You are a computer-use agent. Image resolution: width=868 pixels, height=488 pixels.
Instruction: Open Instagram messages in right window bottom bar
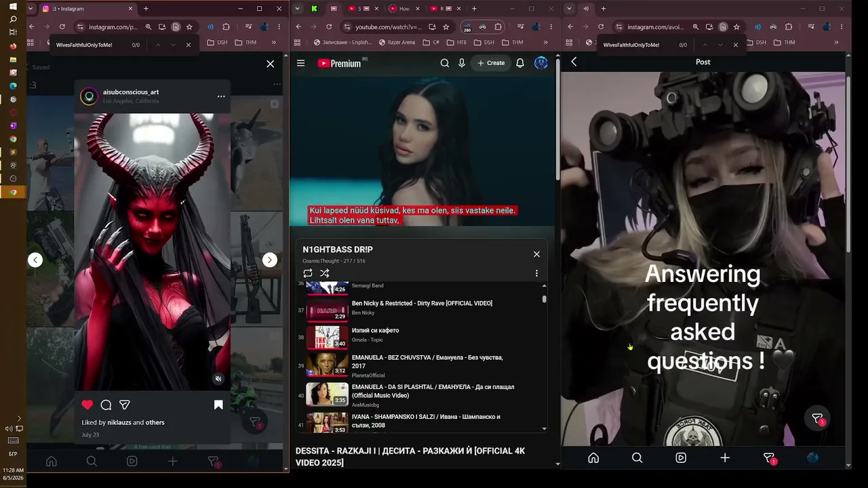pyautogui.click(x=769, y=458)
